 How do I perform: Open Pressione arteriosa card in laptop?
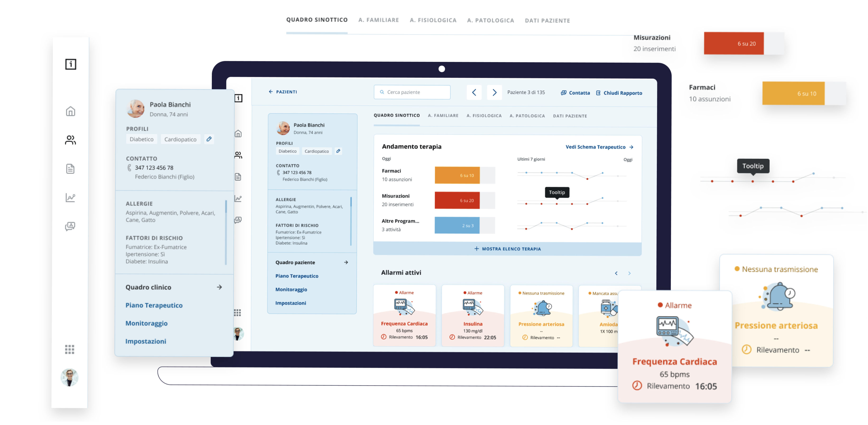coord(541,316)
